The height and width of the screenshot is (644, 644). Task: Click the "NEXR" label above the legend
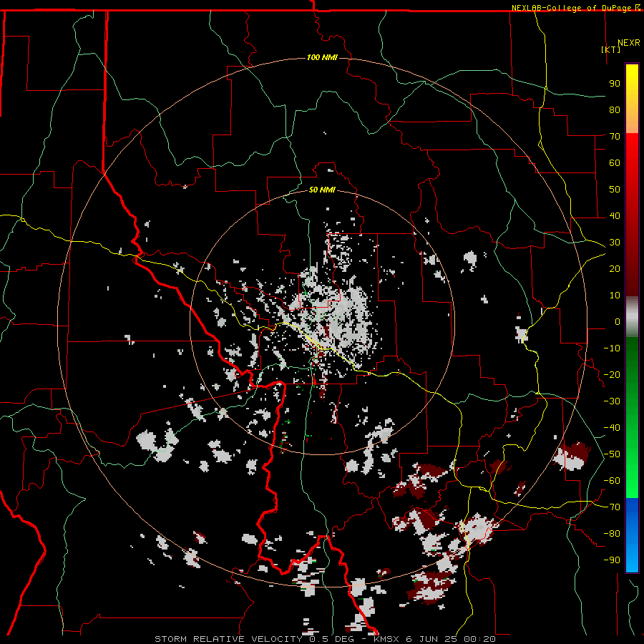pos(629,43)
